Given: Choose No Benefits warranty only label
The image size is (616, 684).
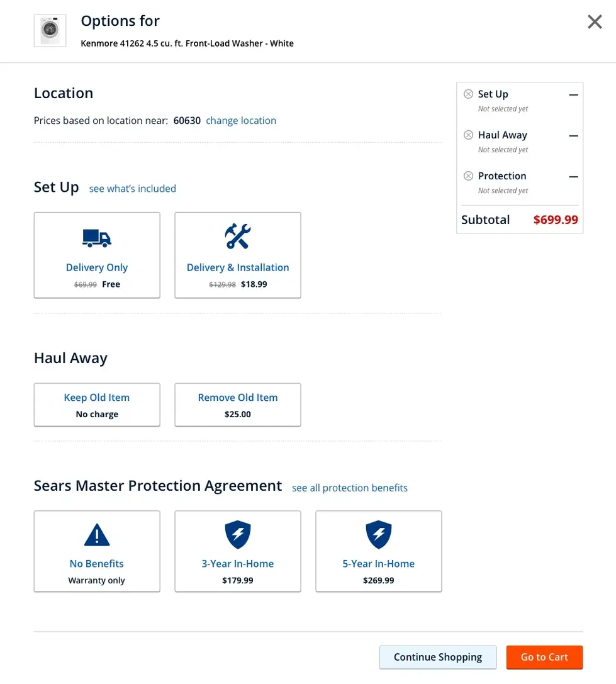Looking at the screenshot, I should point(97,564).
